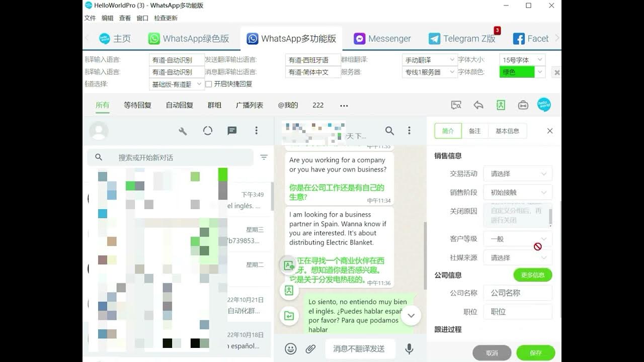Image resolution: width=644 pixels, height=362 pixels.
Task: Enable the 开启快捷回复 checkbox
Action: tap(208, 84)
